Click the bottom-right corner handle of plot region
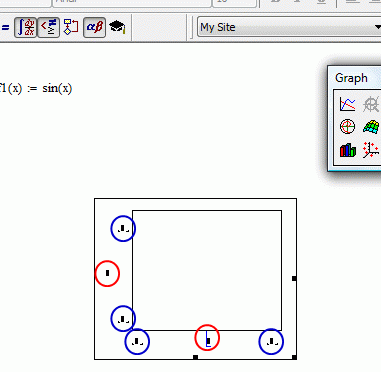 coord(294,357)
